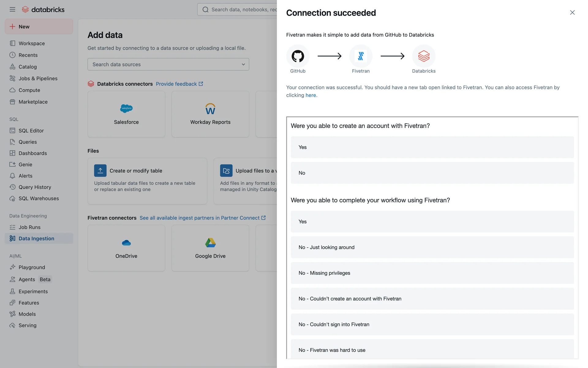
Task: Click the New button
Action: pos(39,27)
